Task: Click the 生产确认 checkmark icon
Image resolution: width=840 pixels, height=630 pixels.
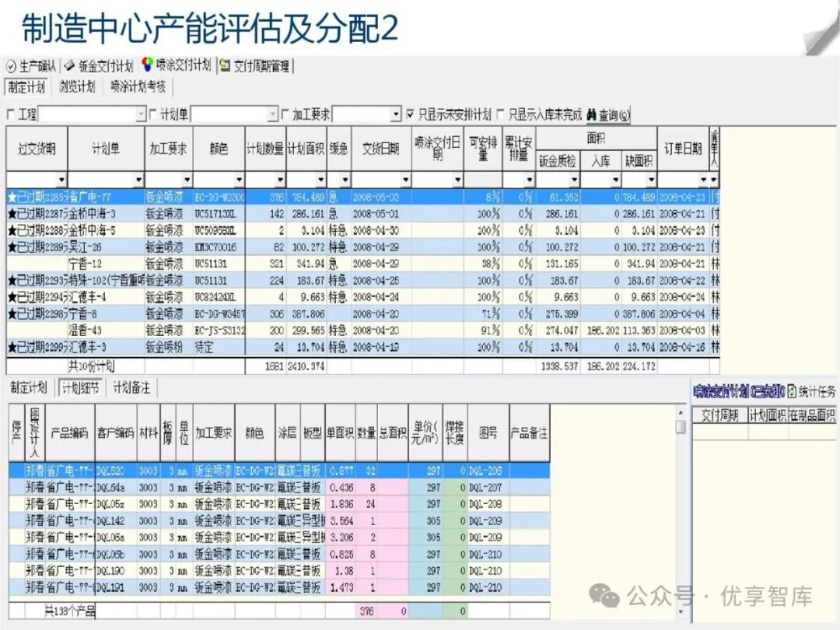Action: [11, 66]
